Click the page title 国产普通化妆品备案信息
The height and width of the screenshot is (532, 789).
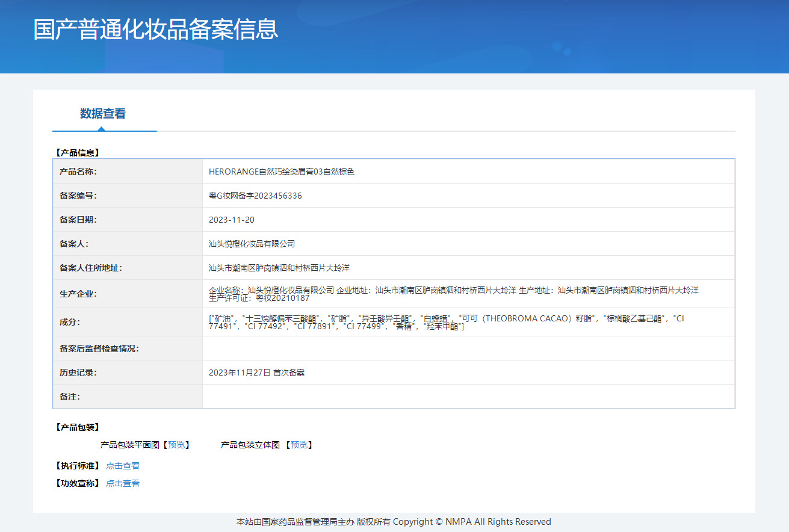[x=156, y=29]
